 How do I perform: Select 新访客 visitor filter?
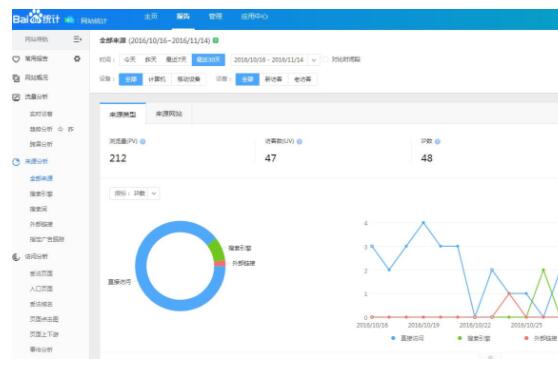273,79
